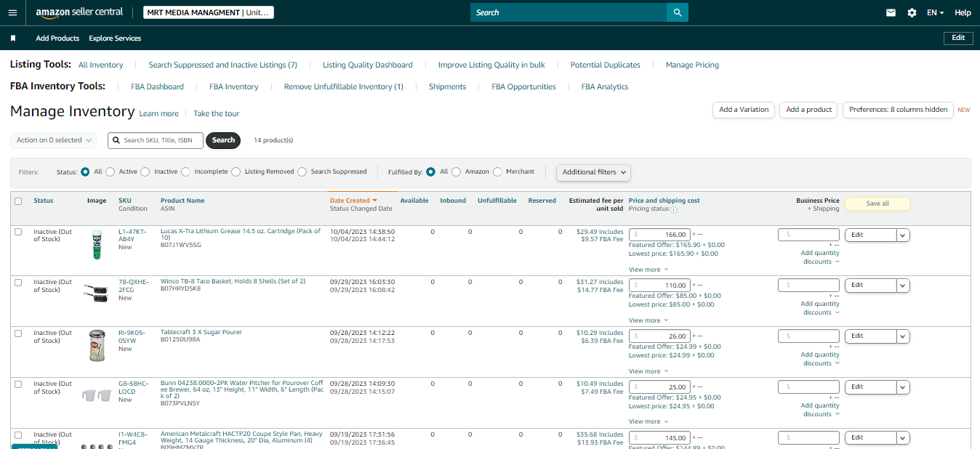This screenshot has width=980, height=449.
Task: Open the Edit dropdown arrow for Winco Taco Basket
Action: [x=903, y=286]
